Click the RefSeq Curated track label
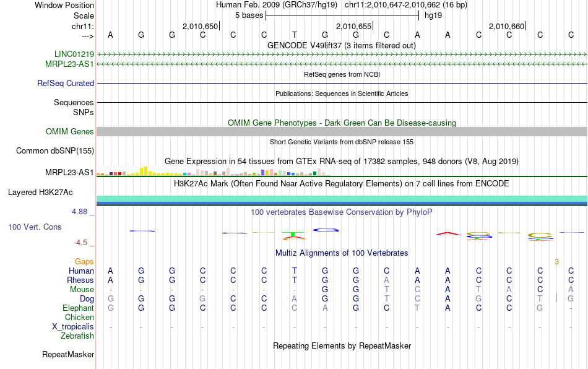Viewport: 588px width, 369px height. 65,83
